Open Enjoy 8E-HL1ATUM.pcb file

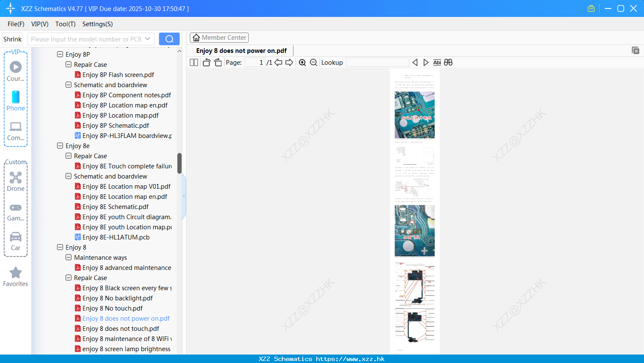pos(112,237)
